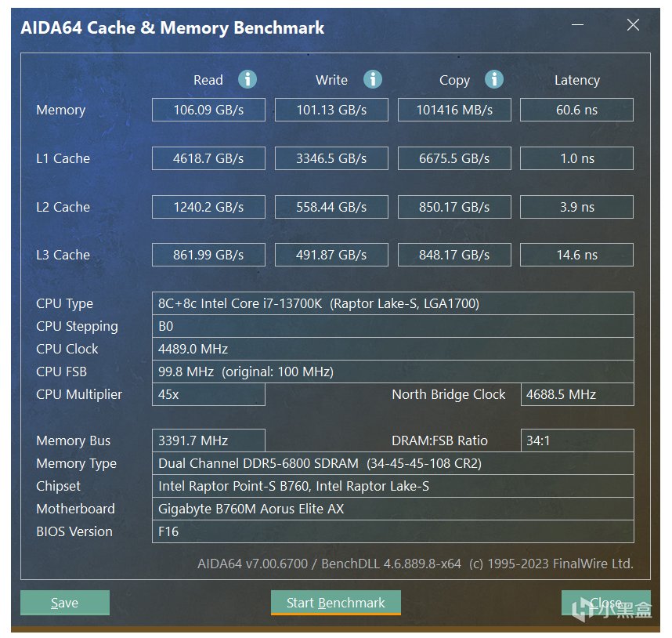Viewport: 672px width, 638px height.
Task: Select Memory latency value 60.6 ns
Action: pyautogui.click(x=576, y=110)
